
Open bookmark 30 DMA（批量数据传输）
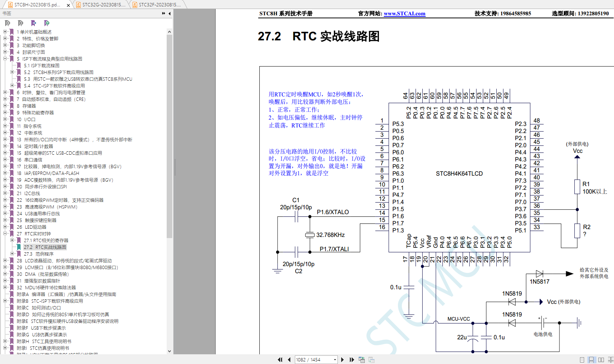(x=43, y=274)
